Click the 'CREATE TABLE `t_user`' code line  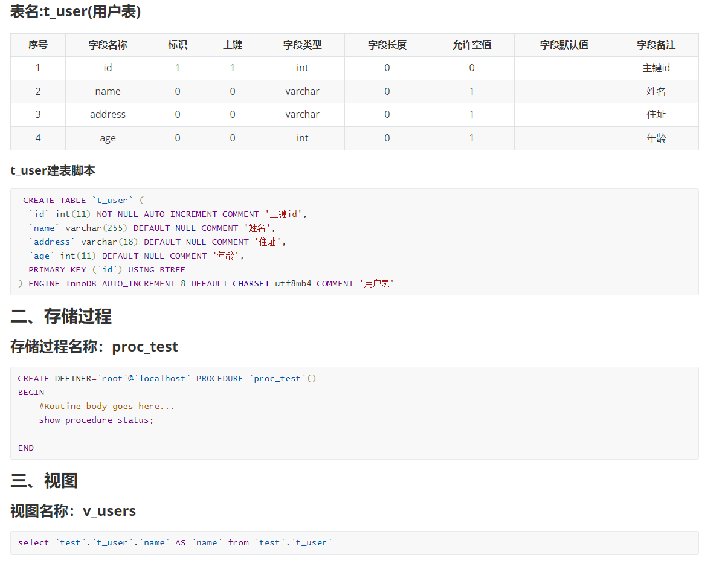pos(83,200)
